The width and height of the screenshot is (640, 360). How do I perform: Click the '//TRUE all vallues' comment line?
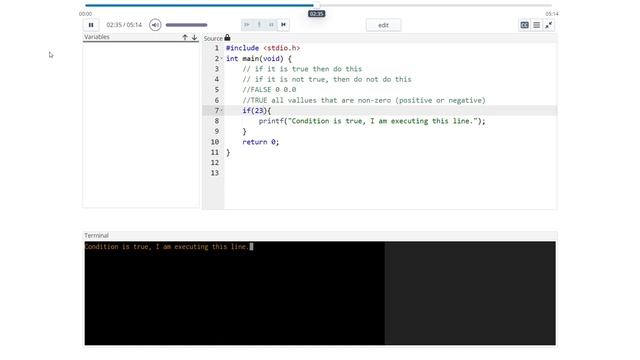point(364,100)
